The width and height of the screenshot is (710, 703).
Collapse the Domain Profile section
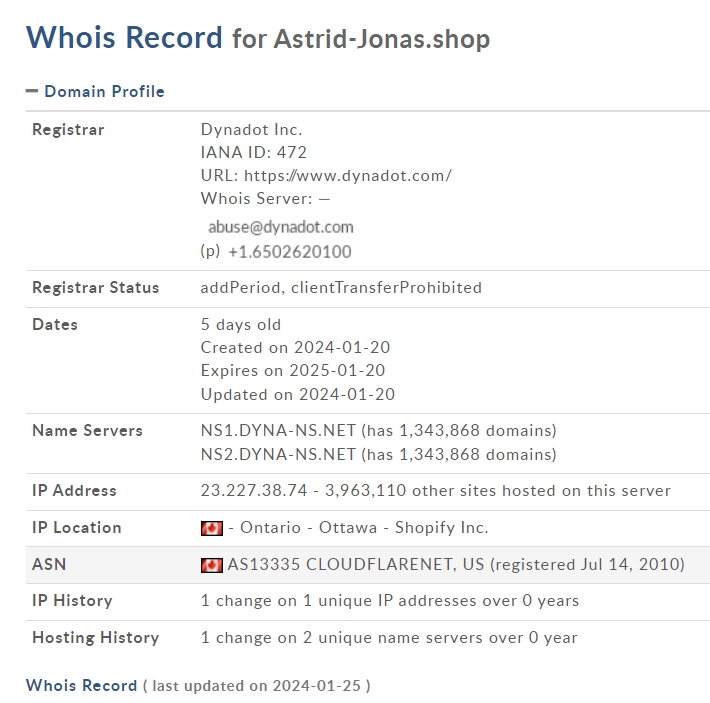click(x=32, y=91)
